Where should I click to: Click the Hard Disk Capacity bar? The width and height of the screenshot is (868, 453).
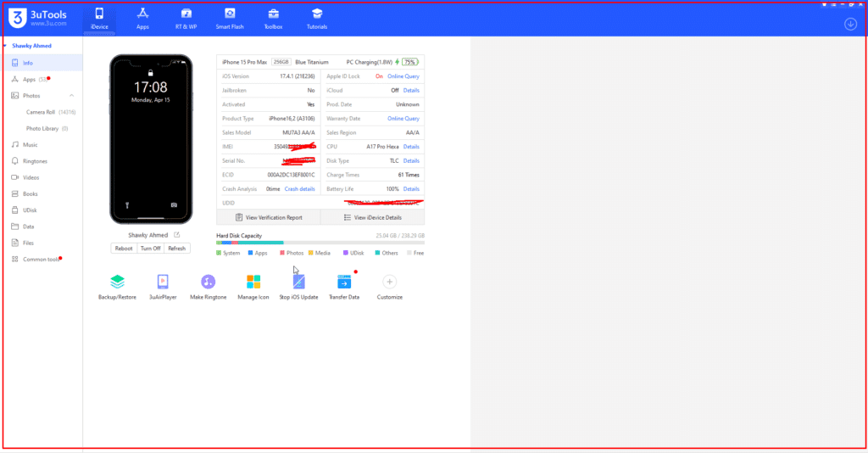coord(320,243)
